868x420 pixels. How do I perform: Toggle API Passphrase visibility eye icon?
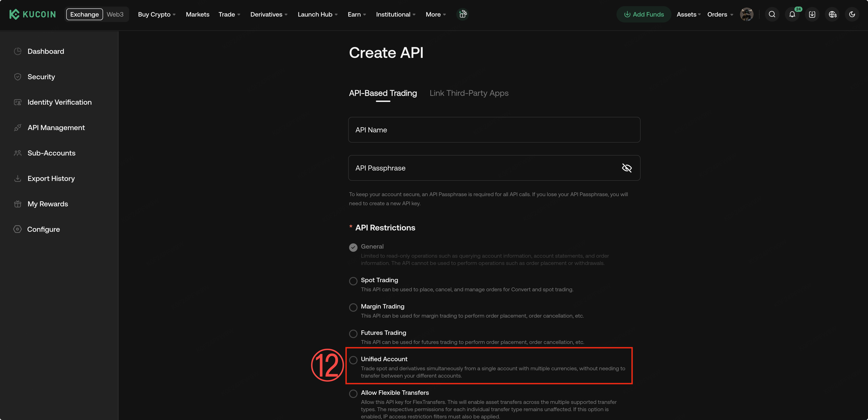[x=626, y=168]
